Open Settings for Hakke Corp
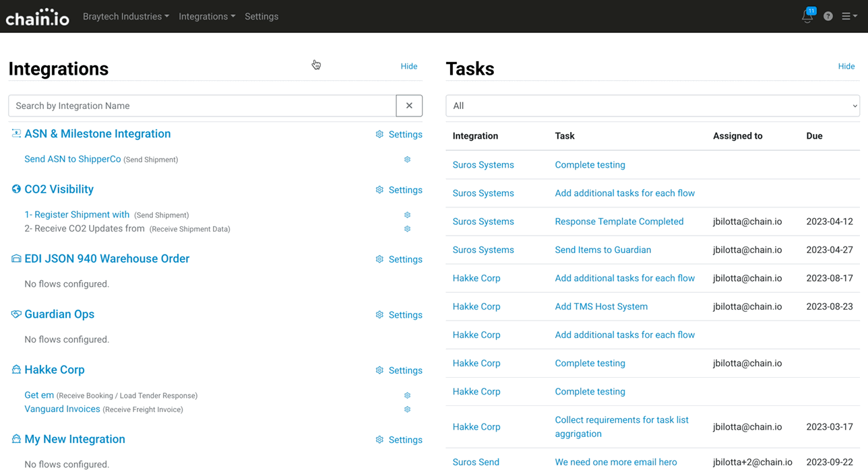Screen dimensions: 868x472 [x=399, y=370]
